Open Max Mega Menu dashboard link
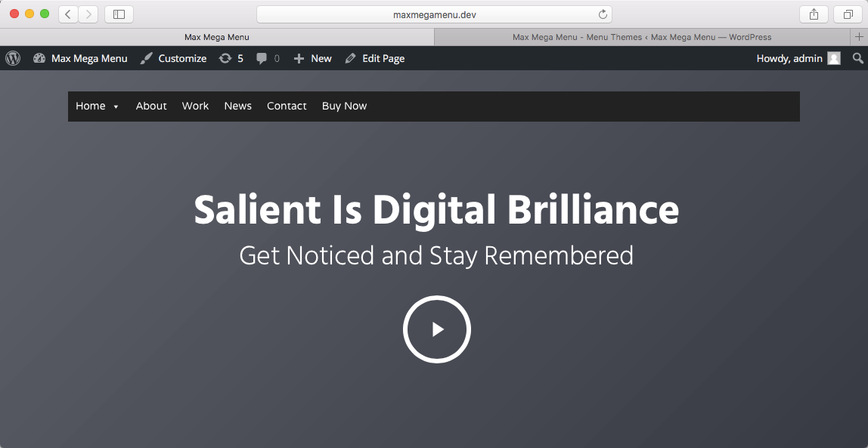Viewport: 868px width, 448px height. [x=80, y=58]
